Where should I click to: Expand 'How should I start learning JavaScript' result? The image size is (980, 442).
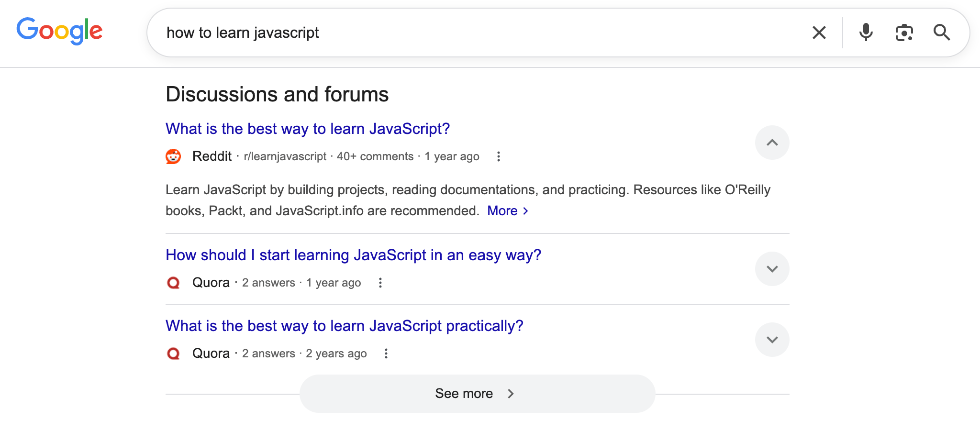(772, 269)
